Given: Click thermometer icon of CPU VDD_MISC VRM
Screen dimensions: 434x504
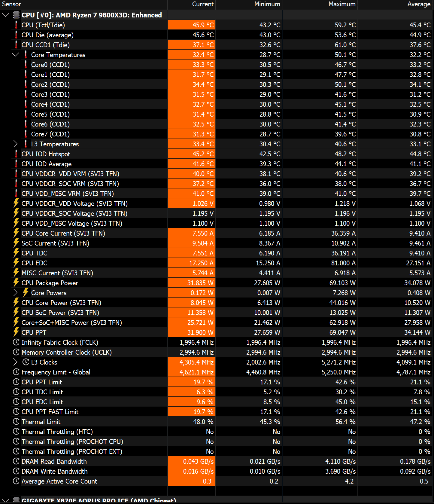Looking at the screenshot, I should pos(16,194).
